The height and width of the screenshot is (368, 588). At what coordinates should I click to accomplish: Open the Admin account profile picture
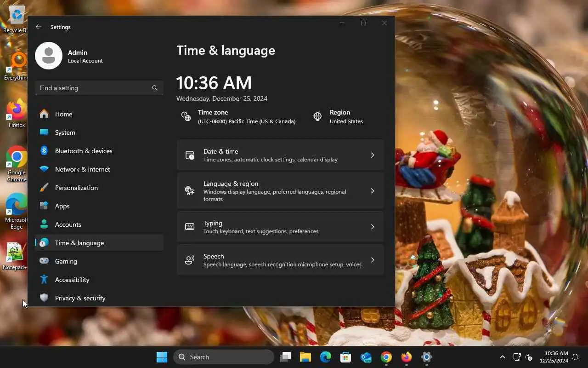[49, 56]
